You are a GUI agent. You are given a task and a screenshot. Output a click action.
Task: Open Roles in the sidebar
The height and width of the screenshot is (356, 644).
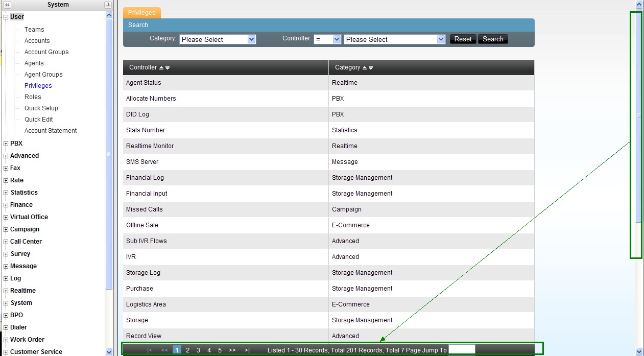tap(33, 97)
